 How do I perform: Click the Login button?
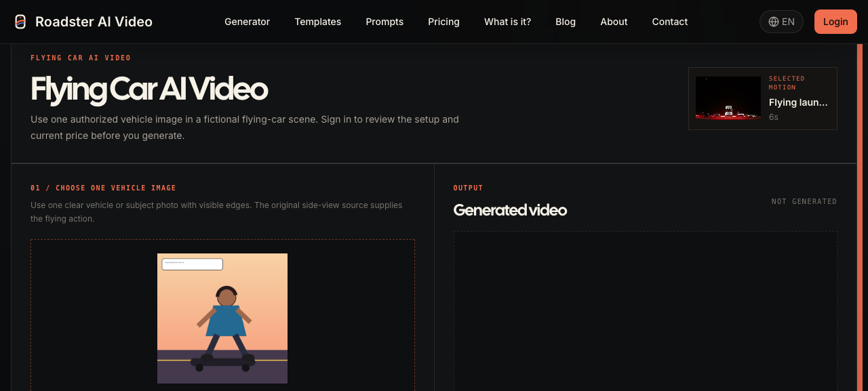point(835,22)
